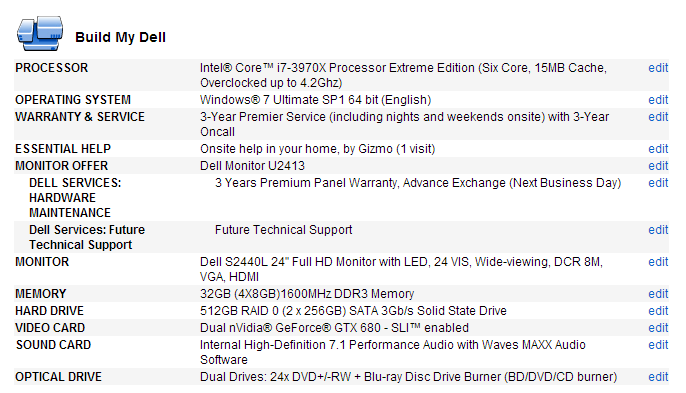Screen dimensions: 686x393
Task: Edit the SOUND CARD selection
Action: click(x=658, y=345)
